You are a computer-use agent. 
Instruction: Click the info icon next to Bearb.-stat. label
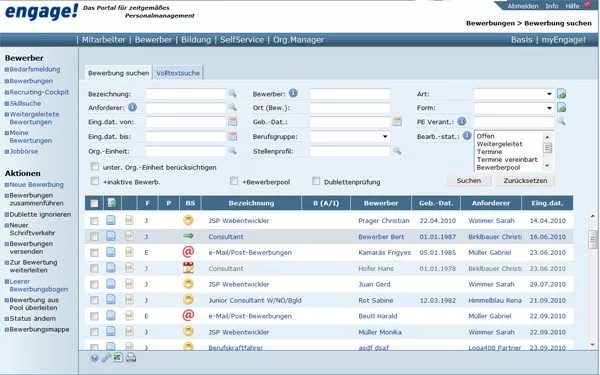click(x=467, y=135)
